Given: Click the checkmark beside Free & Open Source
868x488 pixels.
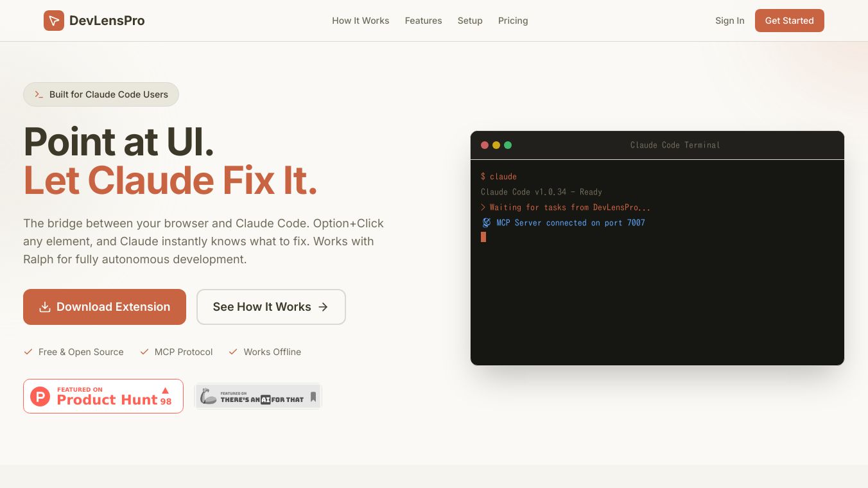Looking at the screenshot, I should tap(28, 352).
